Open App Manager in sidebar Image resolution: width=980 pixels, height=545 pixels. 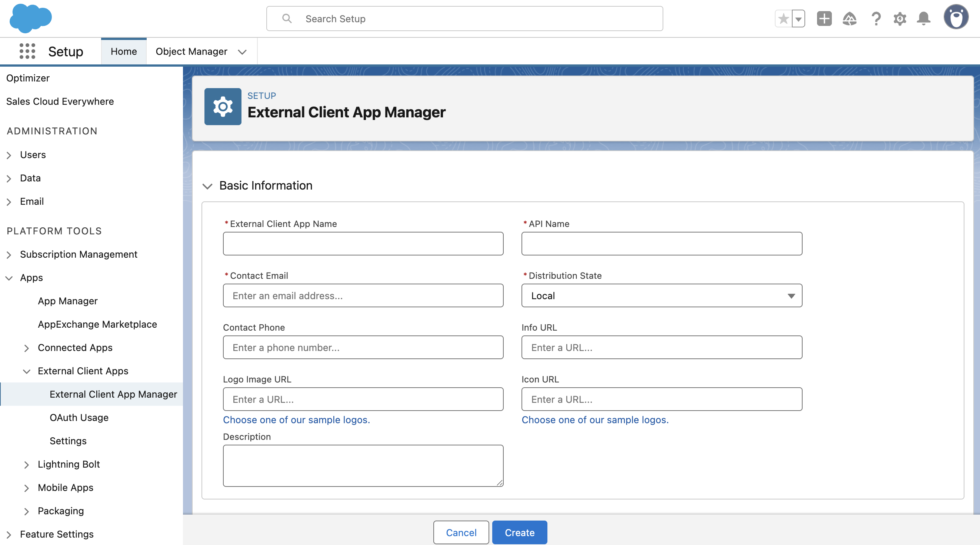point(68,301)
